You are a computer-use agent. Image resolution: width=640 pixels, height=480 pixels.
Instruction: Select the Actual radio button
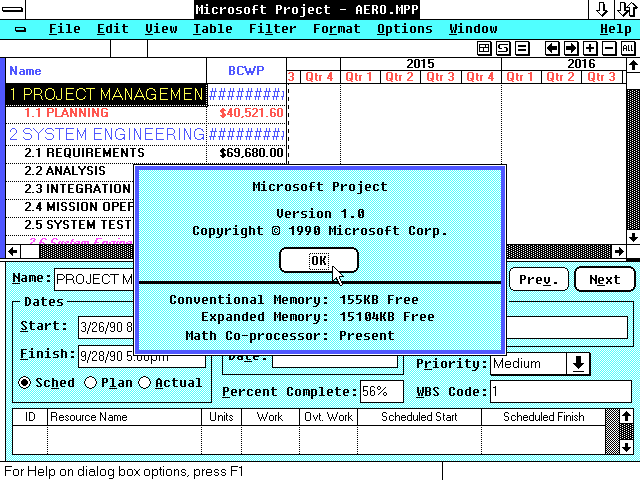[x=146, y=382]
